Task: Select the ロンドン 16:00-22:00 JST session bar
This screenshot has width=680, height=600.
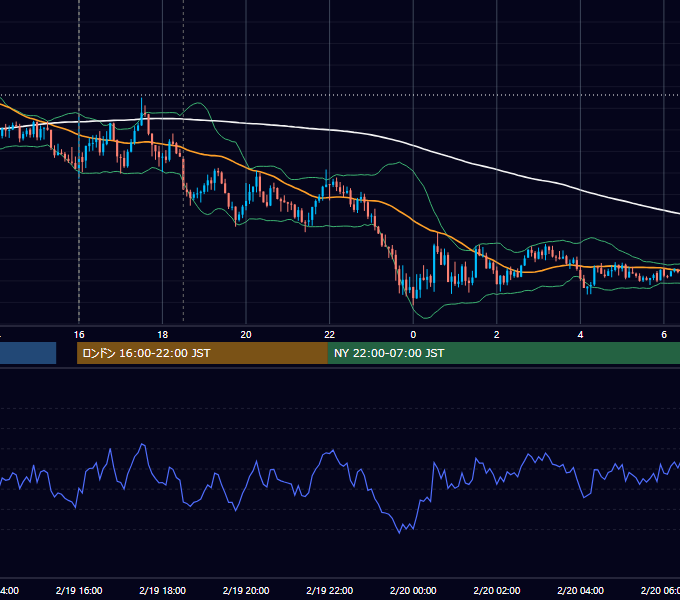Action: pyautogui.click(x=202, y=353)
